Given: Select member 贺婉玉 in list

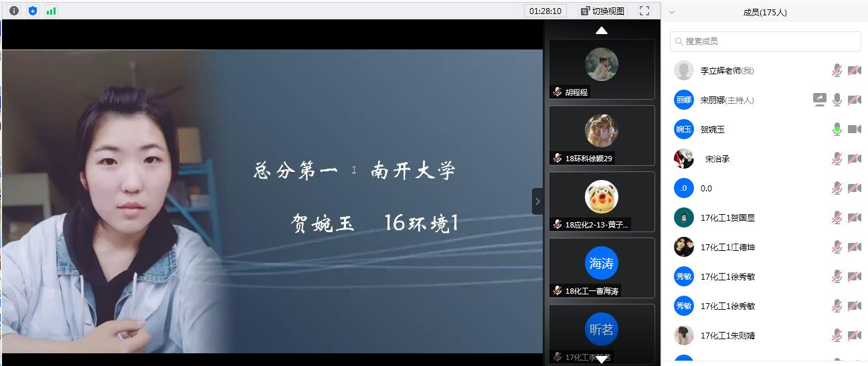Looking at the screenshot, I should pyautogui.click(x=766, y=129).
